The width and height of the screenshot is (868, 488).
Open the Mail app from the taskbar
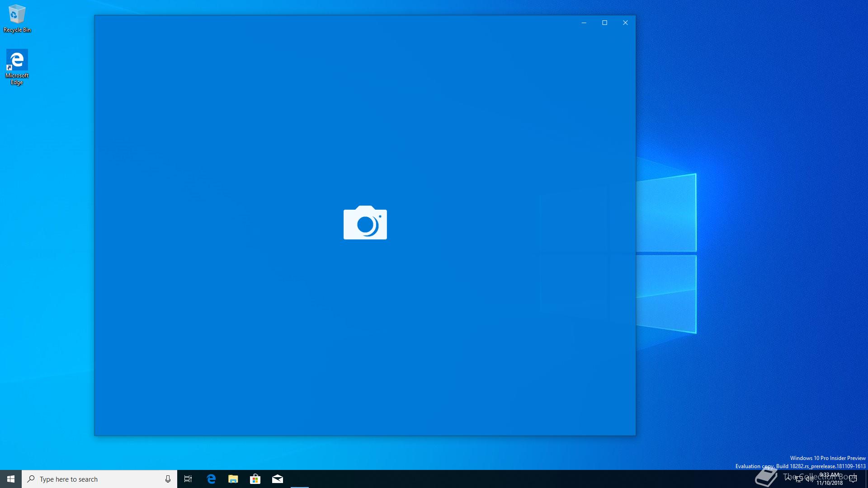(x=278, y=479)
